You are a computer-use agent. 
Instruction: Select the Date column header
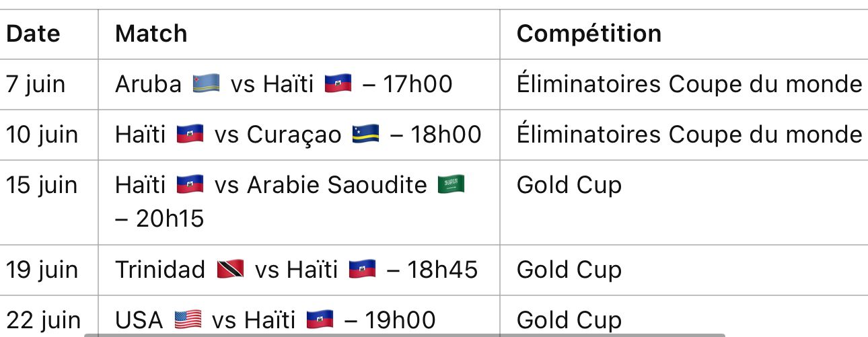pos(33,33)
